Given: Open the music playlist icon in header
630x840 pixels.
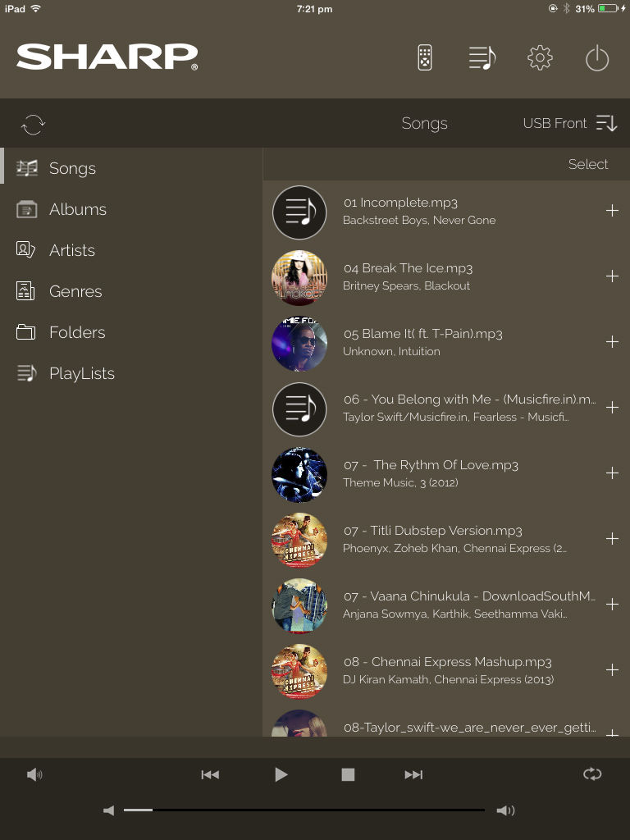Looking at the screenshot, I should (482, 58).
